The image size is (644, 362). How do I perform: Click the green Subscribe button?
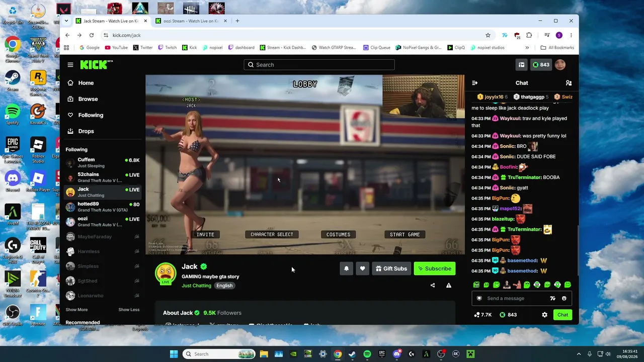pyautogui.click(x=435, y=268)
